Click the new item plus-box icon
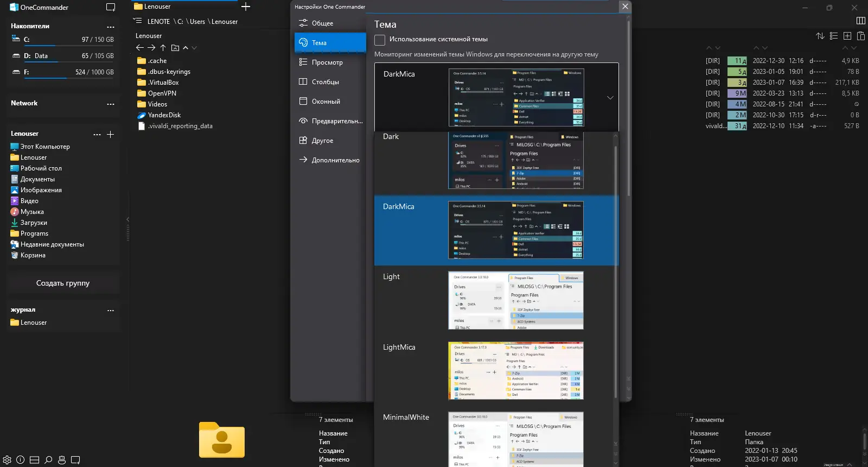868x467 pixels. coord(847,36)
